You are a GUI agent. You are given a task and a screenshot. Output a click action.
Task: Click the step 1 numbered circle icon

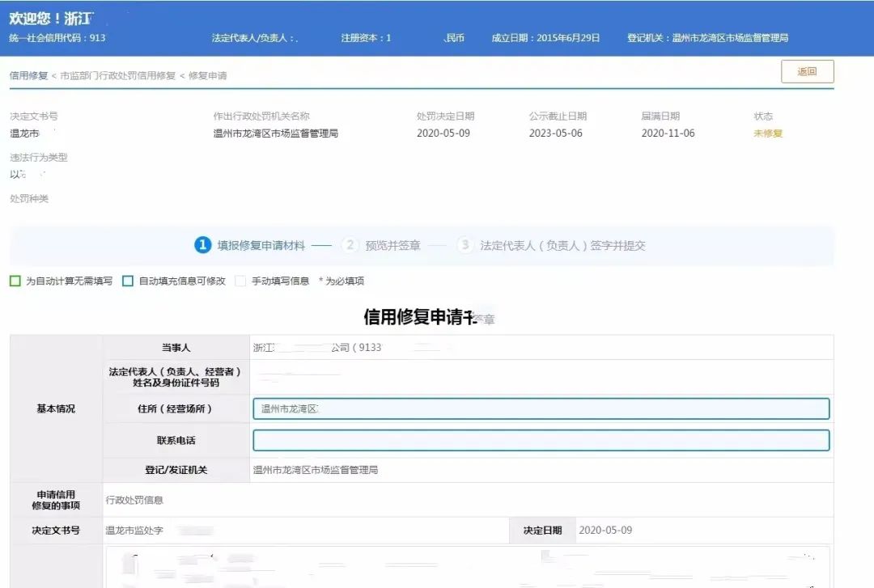coord(203,245)
